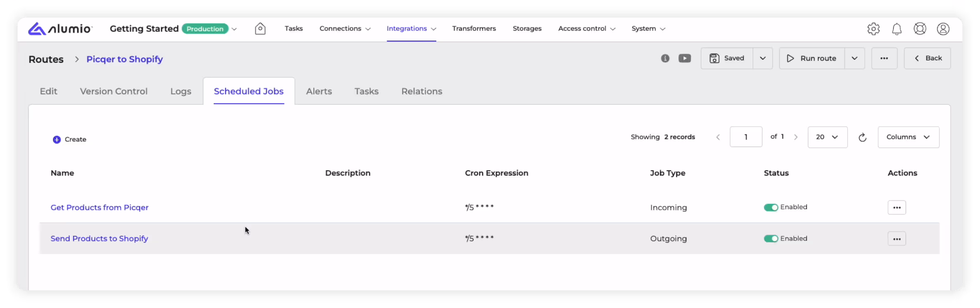This screenshot has height=308, width=980.
Task: Open Run route dropdown arrow
Action: point(855,58)
